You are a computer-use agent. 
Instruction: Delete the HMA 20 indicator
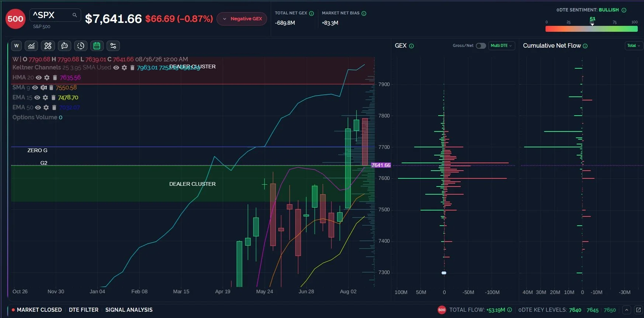pos(55,78)
